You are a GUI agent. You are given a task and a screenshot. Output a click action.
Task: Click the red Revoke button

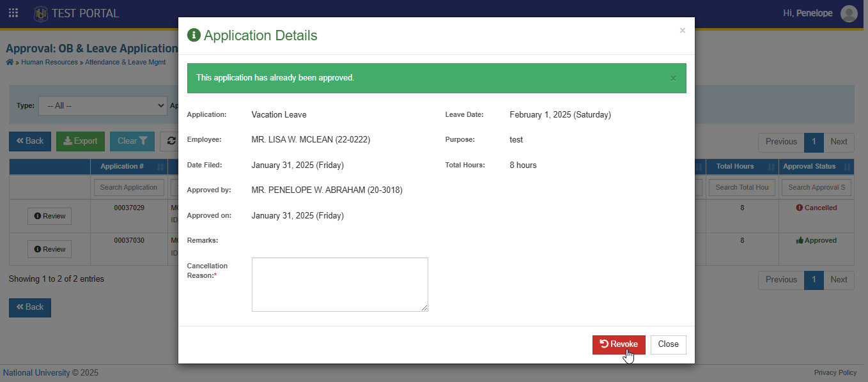point(619,344)
